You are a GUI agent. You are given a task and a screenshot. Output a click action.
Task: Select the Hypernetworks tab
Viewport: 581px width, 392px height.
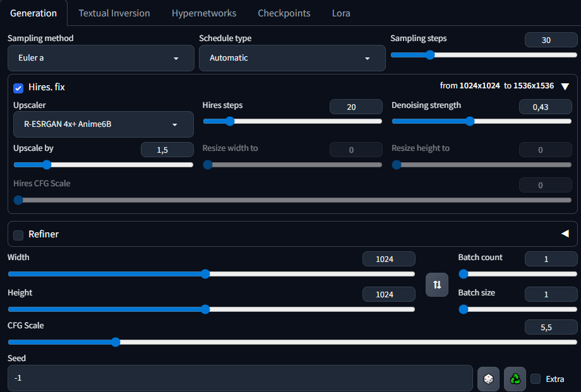pyautogui.click(x=204, y=13)
